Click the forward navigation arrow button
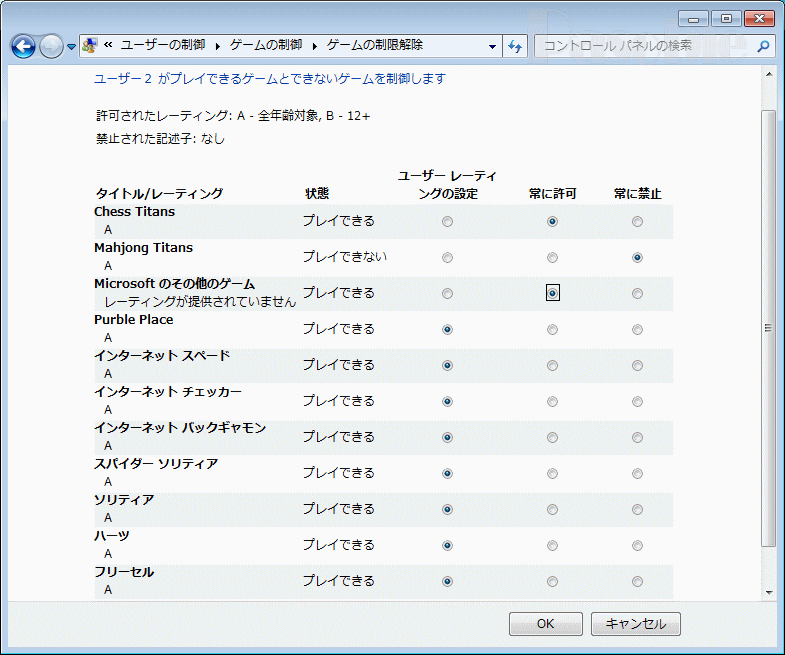This screenshot has width=785, height=655. pos(51,47)
